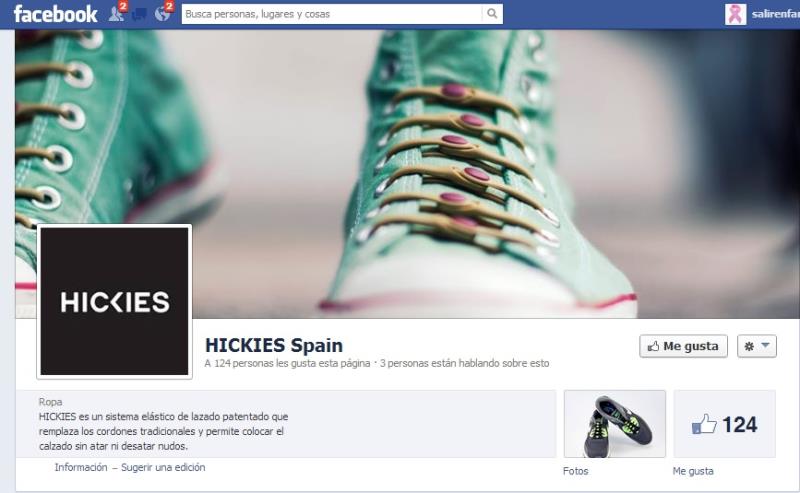This screenshot has height=493, width=800.
Task: Open the messages icon in top bar
Action: coord(139,14)
